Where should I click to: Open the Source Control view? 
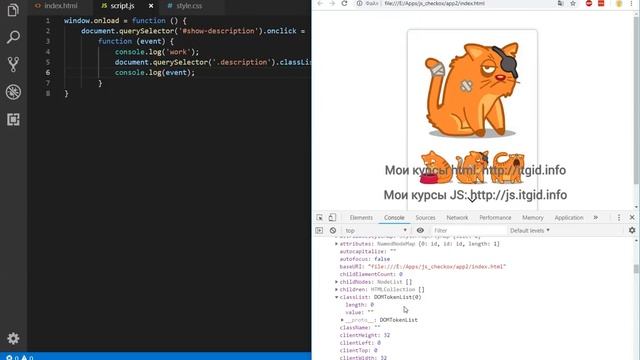pyautogui.click(x=13, y=64)
